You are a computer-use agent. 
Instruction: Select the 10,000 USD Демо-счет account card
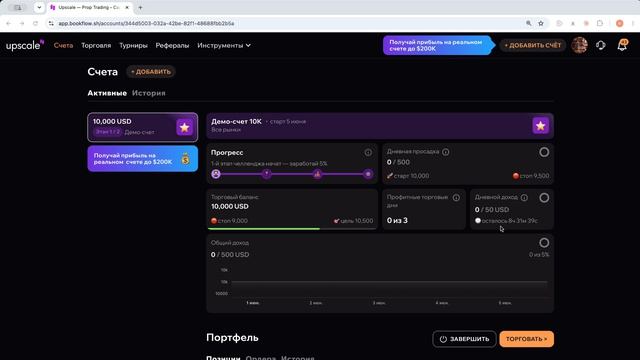pos(142,127)
